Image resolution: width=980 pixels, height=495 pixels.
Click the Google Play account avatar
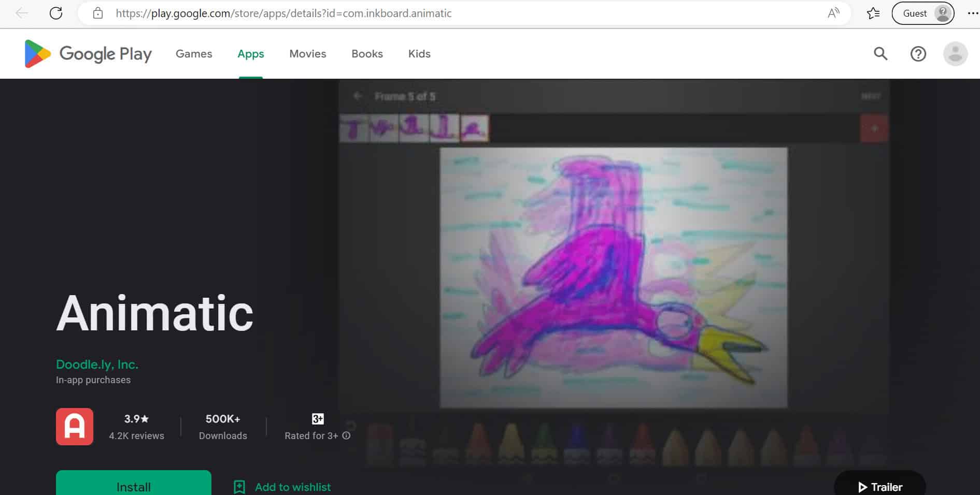[955, 54]
